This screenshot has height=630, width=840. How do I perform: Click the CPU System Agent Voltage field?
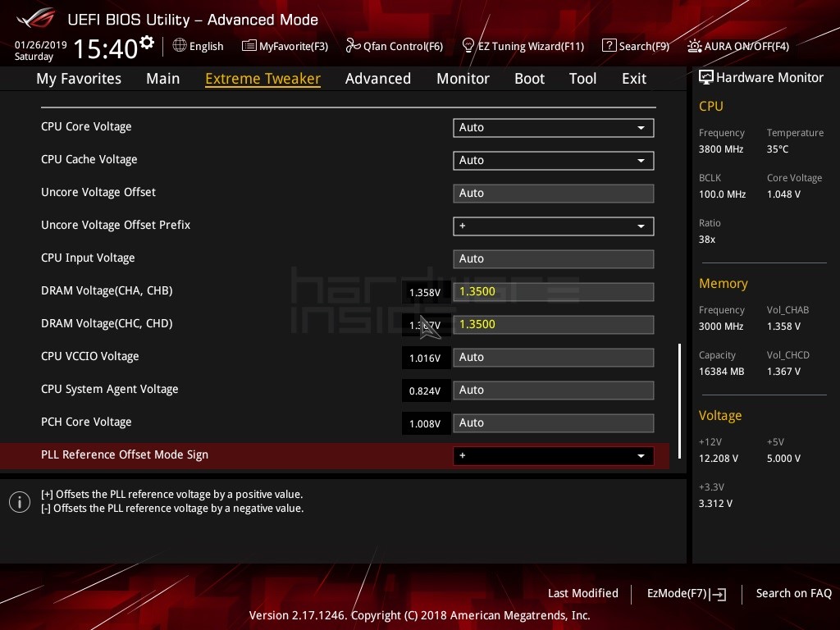[554, 390]
